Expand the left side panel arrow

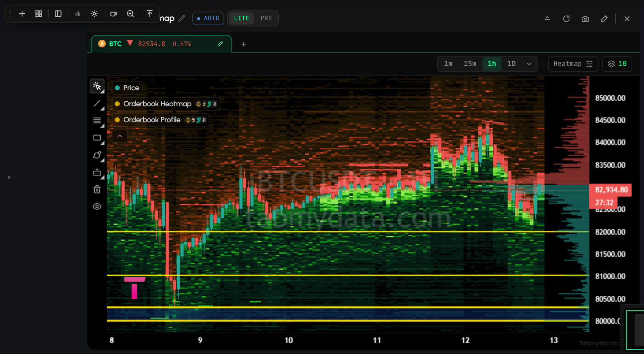[x=9, y=177]
